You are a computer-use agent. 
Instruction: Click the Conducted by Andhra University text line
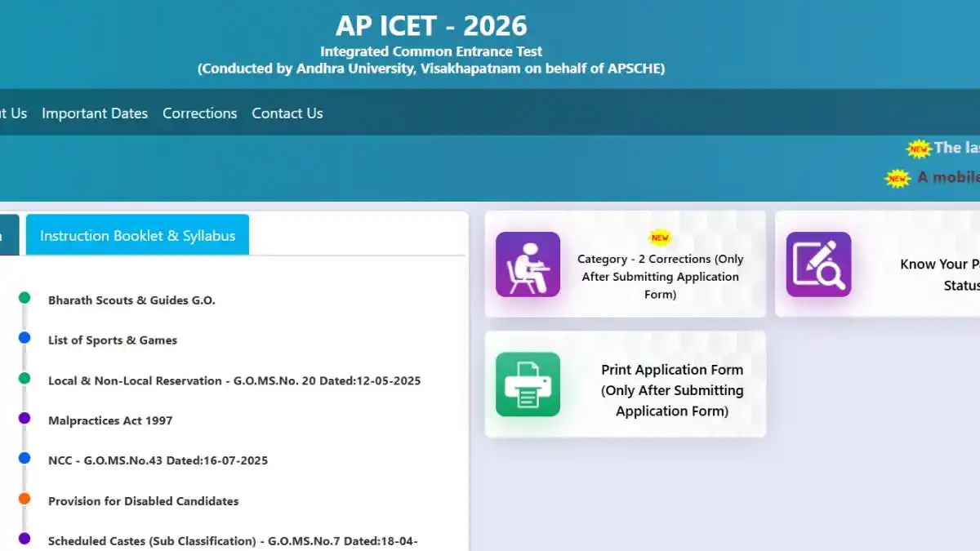point(431,69)
